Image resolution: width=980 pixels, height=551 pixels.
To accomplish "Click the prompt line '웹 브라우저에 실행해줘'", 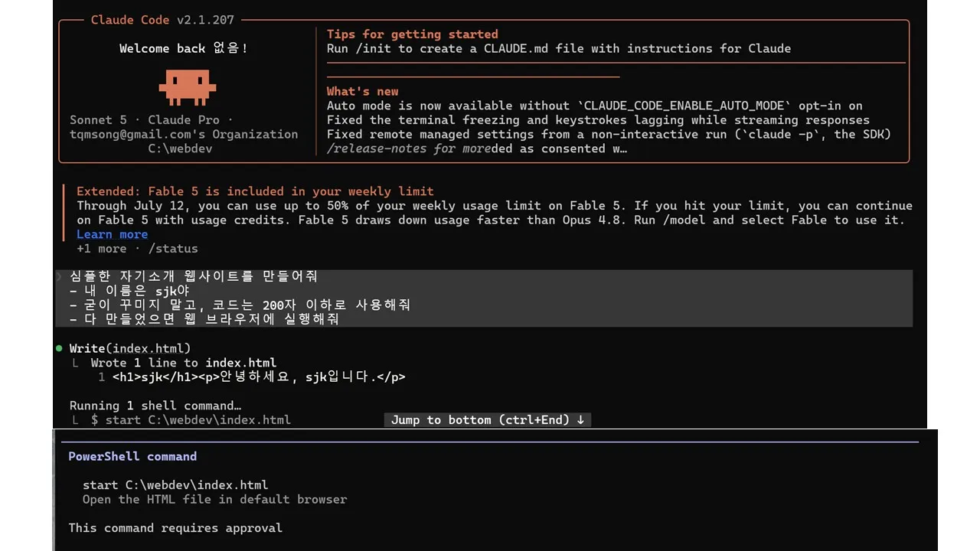I will (x=204, y=319).
